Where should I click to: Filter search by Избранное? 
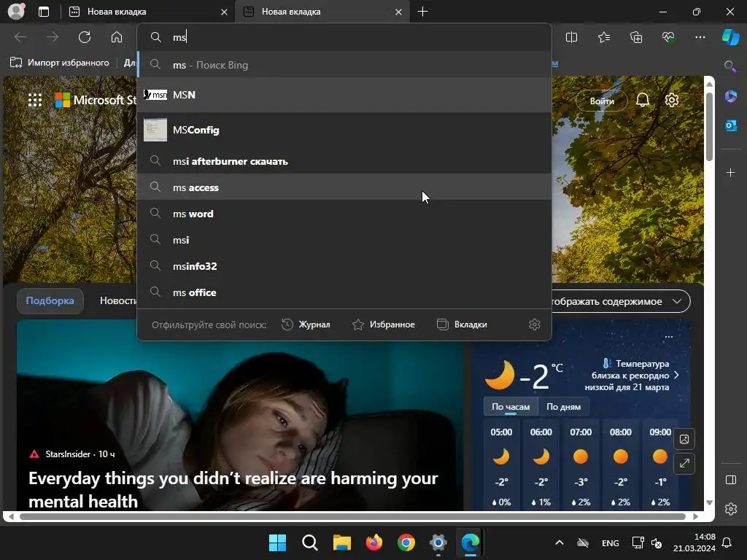click(384, 324)
